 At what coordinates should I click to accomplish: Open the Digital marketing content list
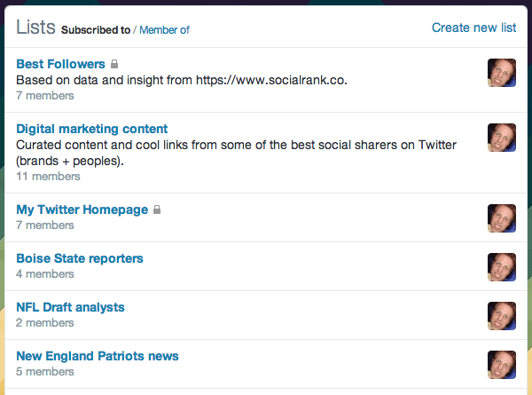(92, 129)
